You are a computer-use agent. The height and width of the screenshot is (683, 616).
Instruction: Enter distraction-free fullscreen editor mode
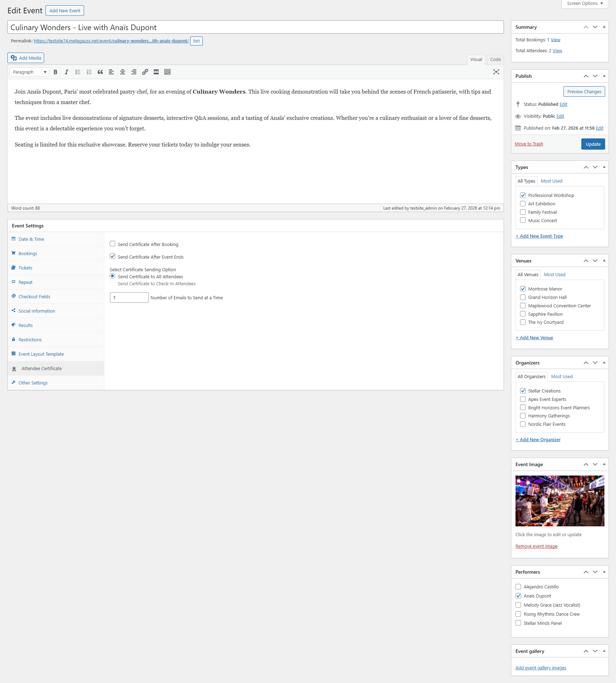496,72
